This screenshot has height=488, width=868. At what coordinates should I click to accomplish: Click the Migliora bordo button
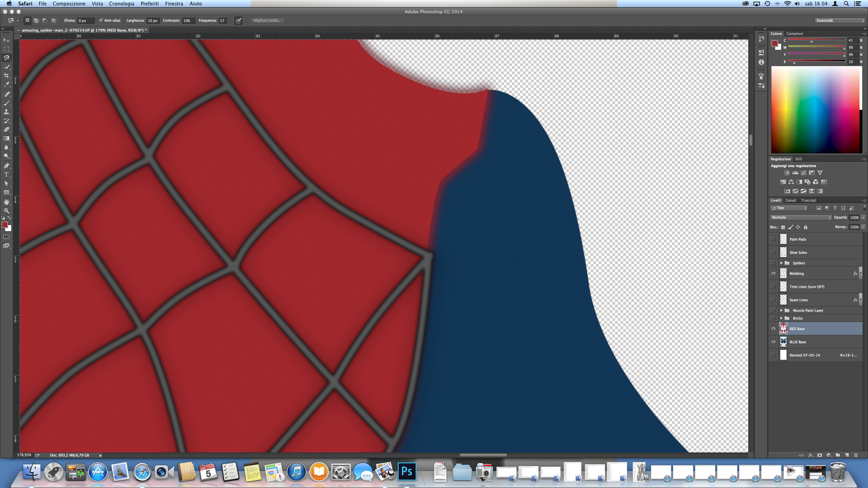pos(268,21)
